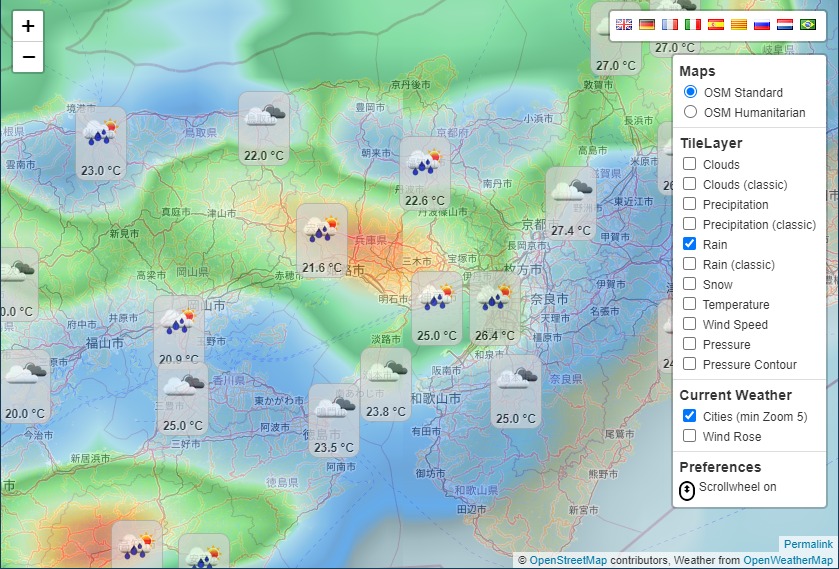Viewport: 839px width, 569px height.
Task: Click the 田辺市 city label
Action: click(x=471, y=510)
